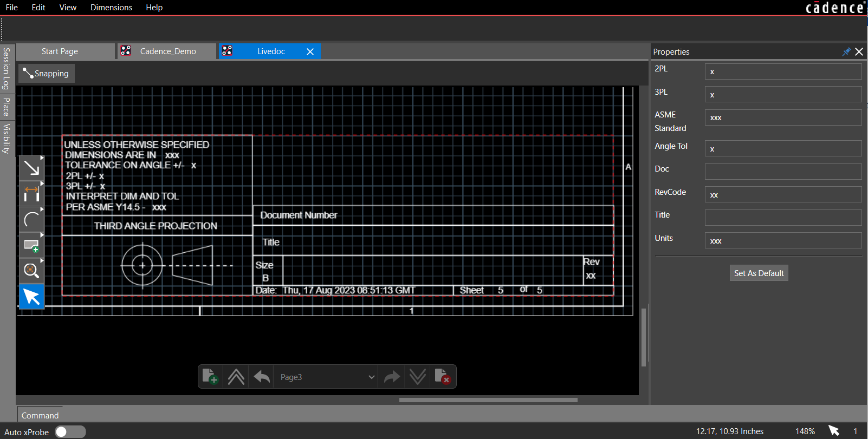The height and width of the screenshot is (439, 868).
Task: Click the Livedoc tab icon
Action: [x=227, y=51]
